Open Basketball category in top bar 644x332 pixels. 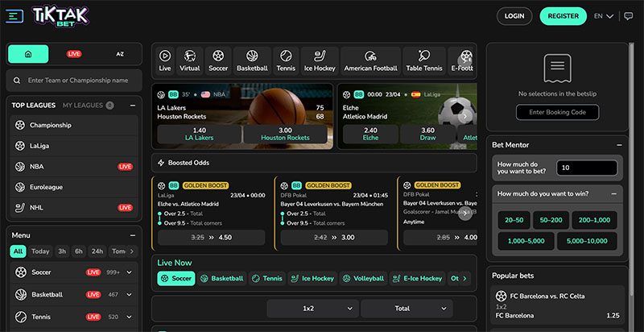point(252,60)
